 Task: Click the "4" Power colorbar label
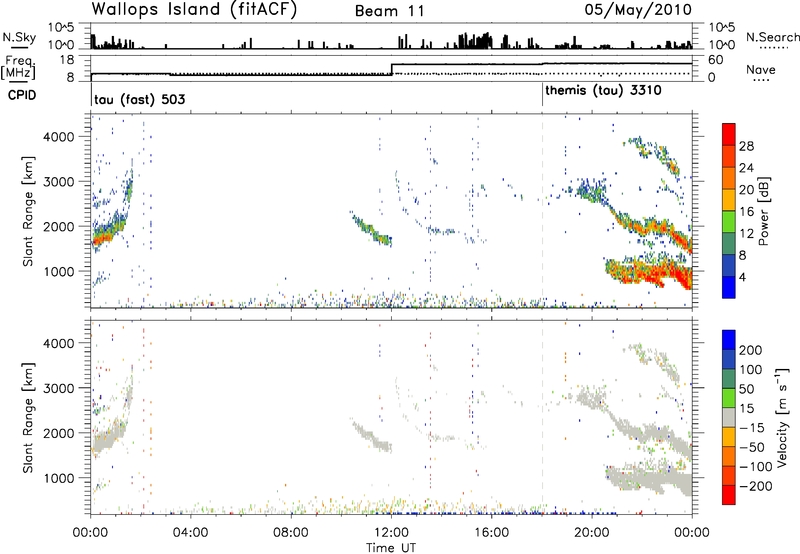742,277
